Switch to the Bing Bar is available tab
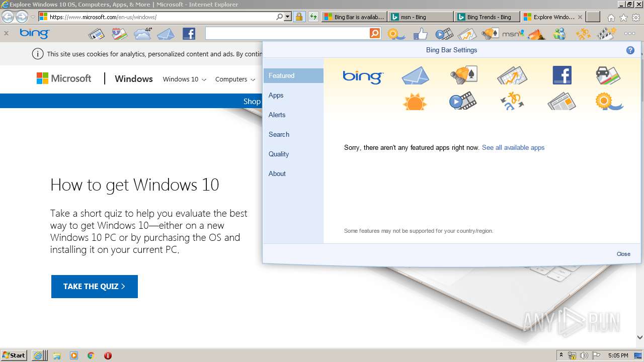Image resolution: width=644 pixels, height=362 pixels. [354, 17]
